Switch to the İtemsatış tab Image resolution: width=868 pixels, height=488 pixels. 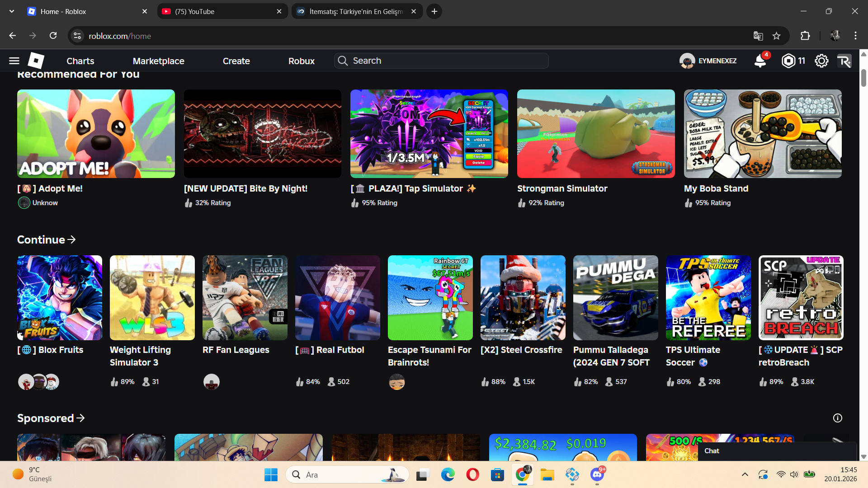pos(357,11)
